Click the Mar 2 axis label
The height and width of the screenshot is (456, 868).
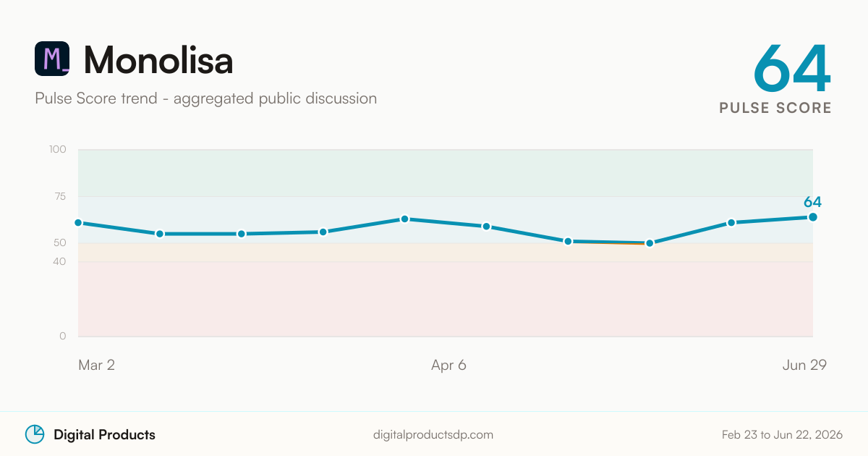[x=96, y=366]
